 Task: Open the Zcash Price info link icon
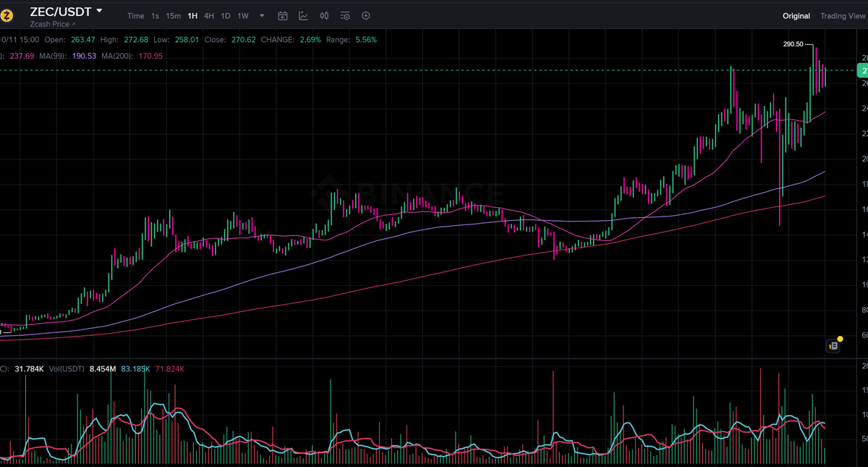tap(73, 24)
